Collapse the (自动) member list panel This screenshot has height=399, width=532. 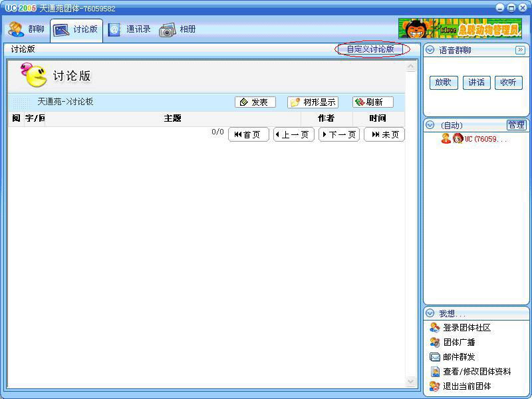(430, 125)
